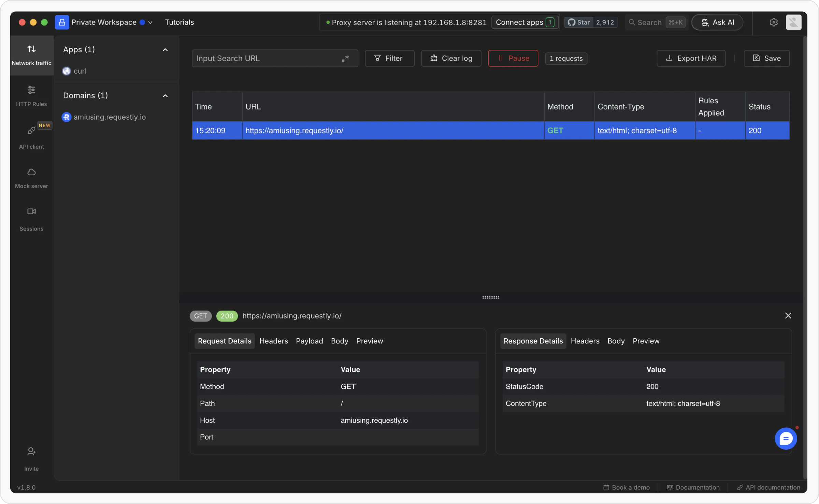Collapse the Apps section
The width and height of the screenshot is (819, 504).
click(165, 50)
